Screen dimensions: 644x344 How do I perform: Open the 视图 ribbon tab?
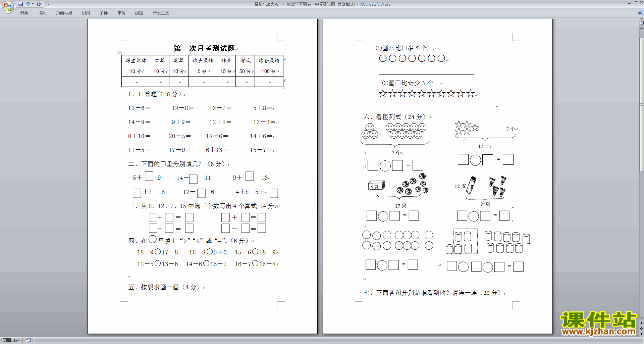(139, 13)
